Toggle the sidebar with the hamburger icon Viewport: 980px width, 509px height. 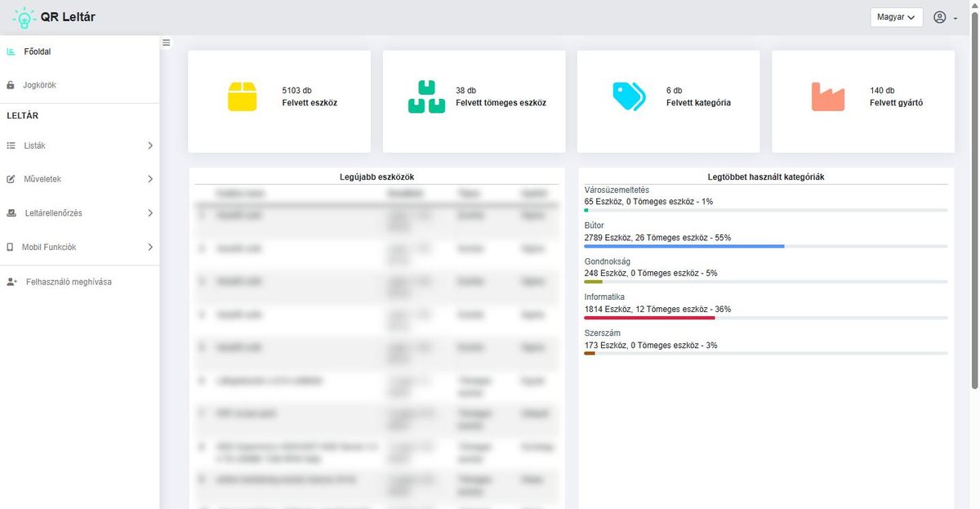coord(167,42)
